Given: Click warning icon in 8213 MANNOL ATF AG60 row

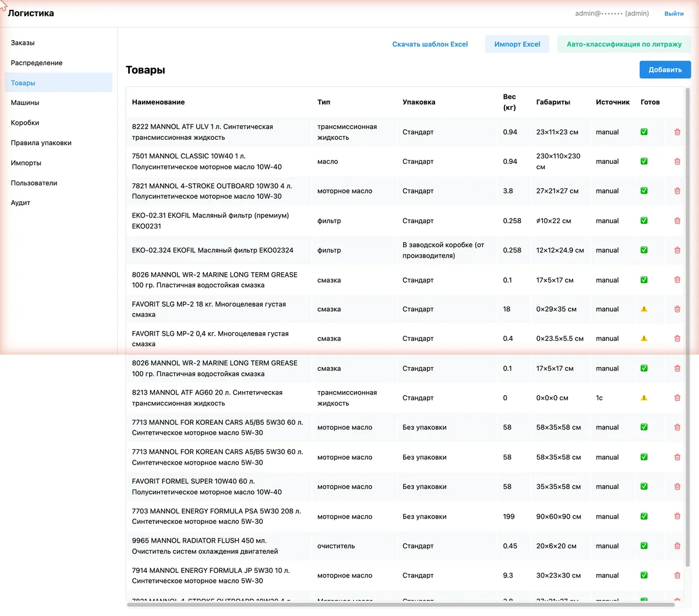Looking at the screenshot, I should click(644, 398).
